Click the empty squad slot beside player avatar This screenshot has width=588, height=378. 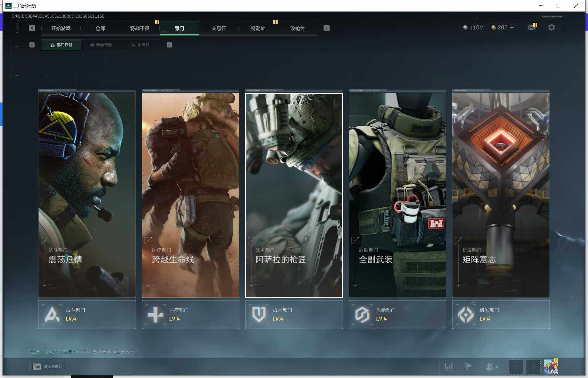(533, 367)
